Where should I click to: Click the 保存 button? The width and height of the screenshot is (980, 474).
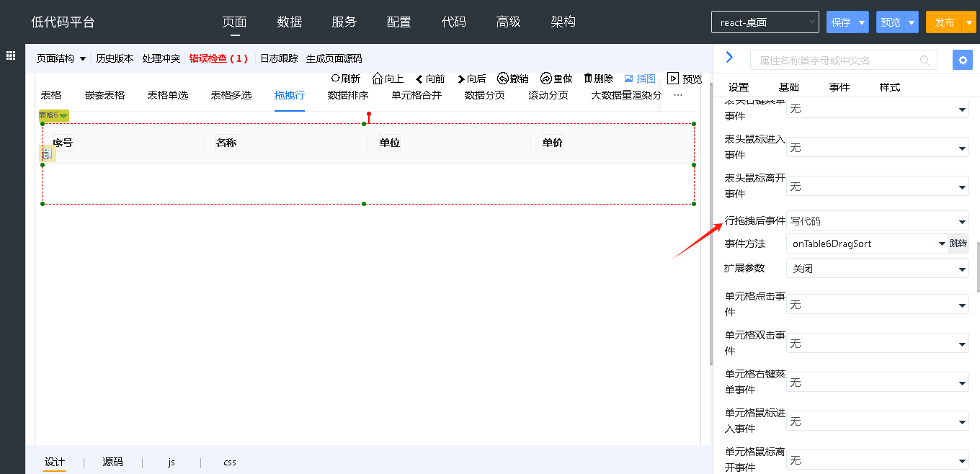[841, 22]
